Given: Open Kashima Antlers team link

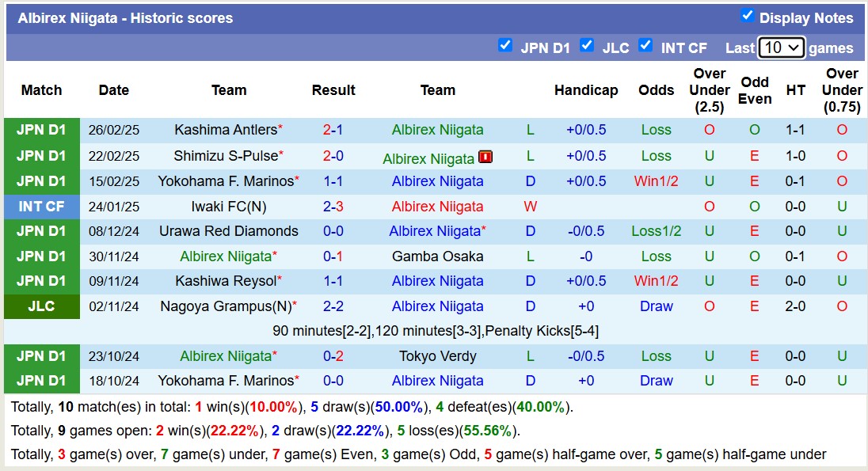Looking at the screenshot, I should click(x=225, y=130).
